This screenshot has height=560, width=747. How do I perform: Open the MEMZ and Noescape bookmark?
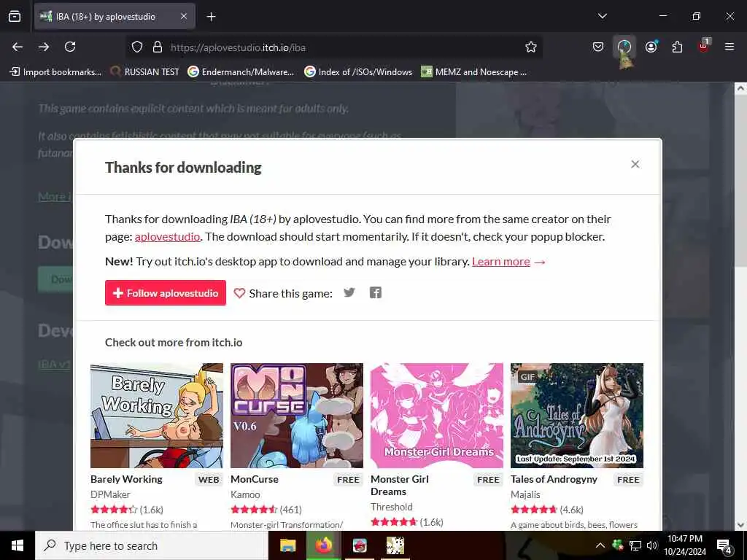pos(474,72)
